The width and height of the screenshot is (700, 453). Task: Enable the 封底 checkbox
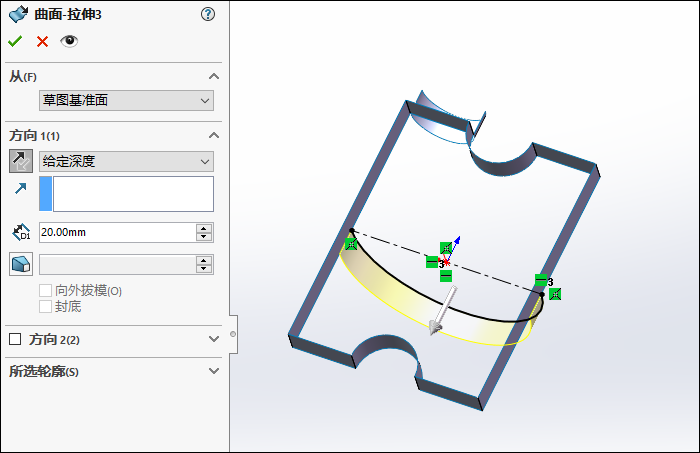pos(46,307)
